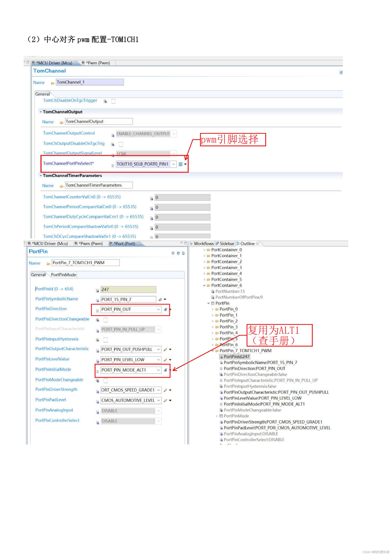
Task: Click PortPinInitialMode label link
Action: pyautogui.click(x=53, y=370)
